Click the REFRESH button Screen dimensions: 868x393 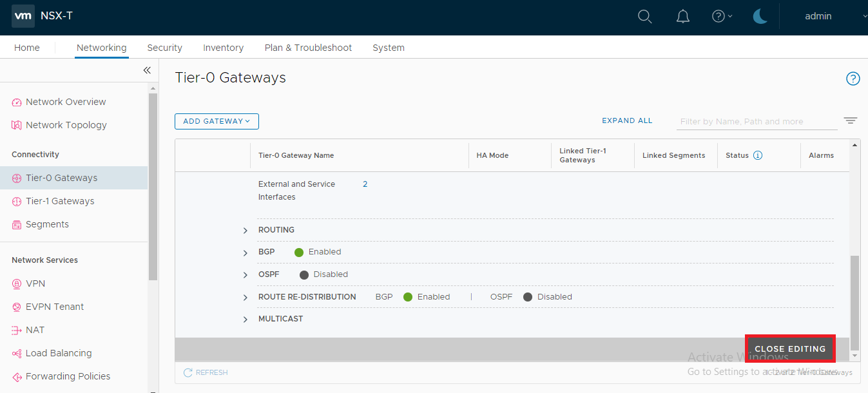pos(206,372)
